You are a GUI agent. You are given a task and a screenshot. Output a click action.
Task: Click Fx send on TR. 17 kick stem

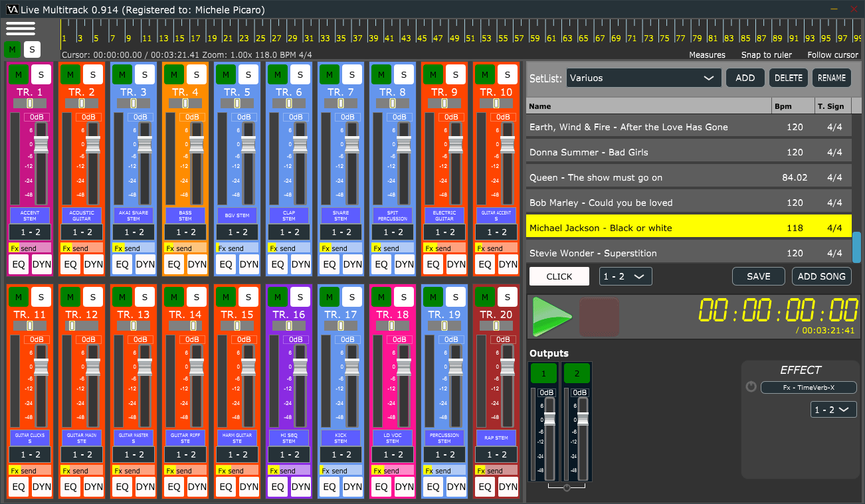[x=341, y=471]
